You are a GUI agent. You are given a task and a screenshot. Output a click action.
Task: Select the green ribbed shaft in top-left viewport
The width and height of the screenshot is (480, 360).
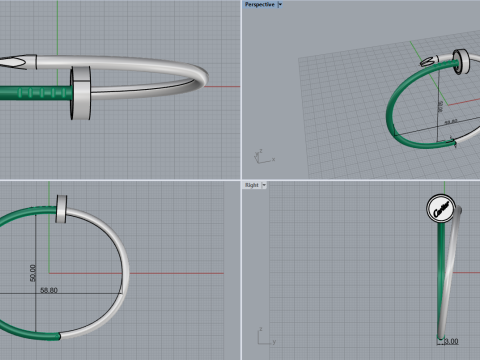(35, 93)
